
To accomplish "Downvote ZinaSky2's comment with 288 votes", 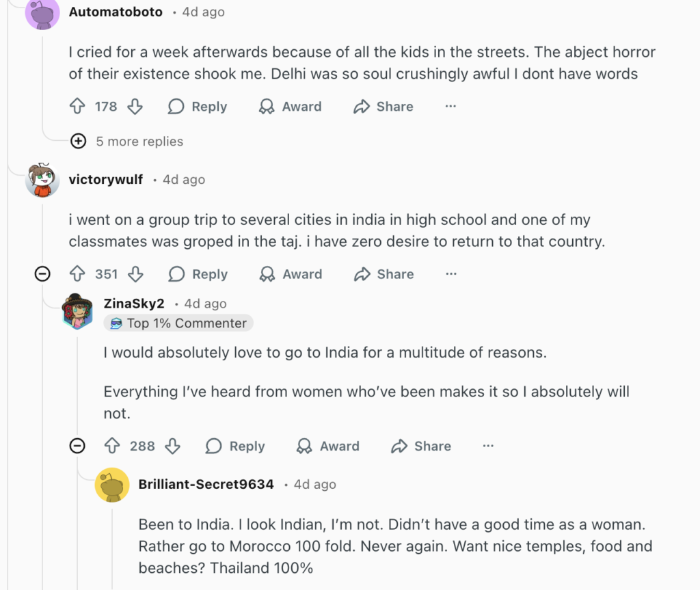I will tap(173, 446).
